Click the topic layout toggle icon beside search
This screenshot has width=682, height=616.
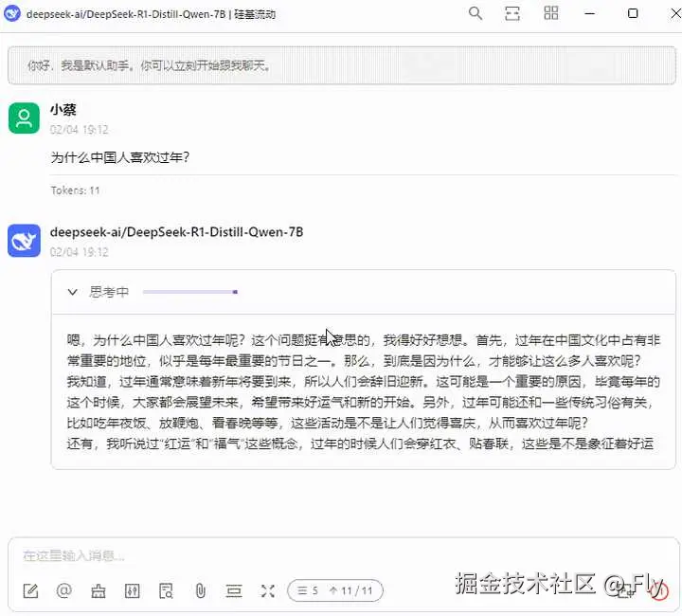[512, 13]
